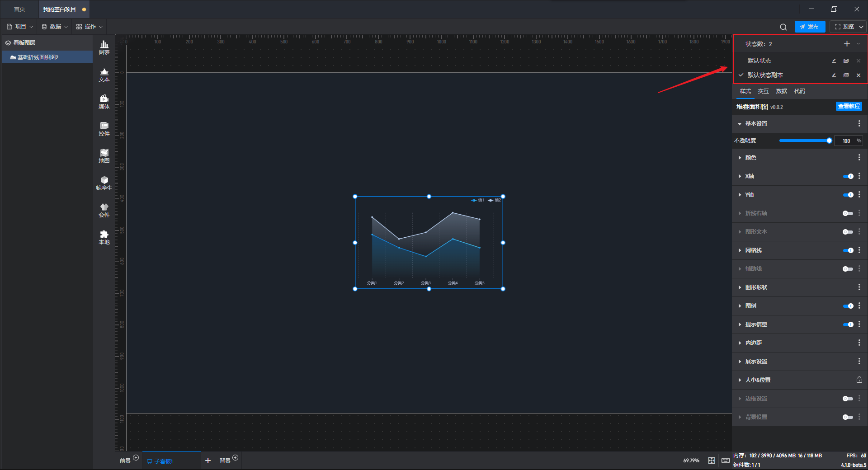Enable the 折线右轴 switch
The image size is (868, 470).
point(848,213)
